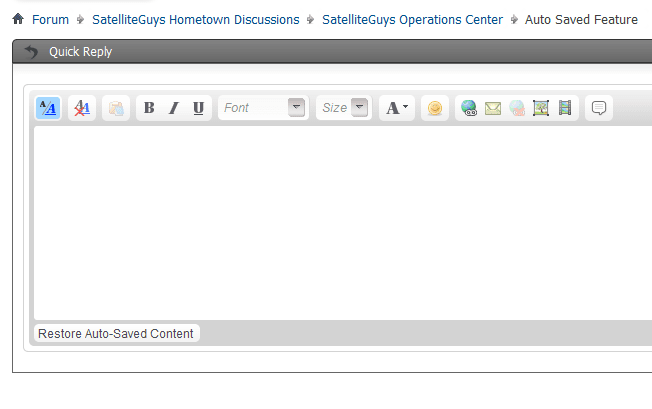Toggle bold formatting
Image resolution: width=652 pixels, height=409 pixels.
(149, 108)
